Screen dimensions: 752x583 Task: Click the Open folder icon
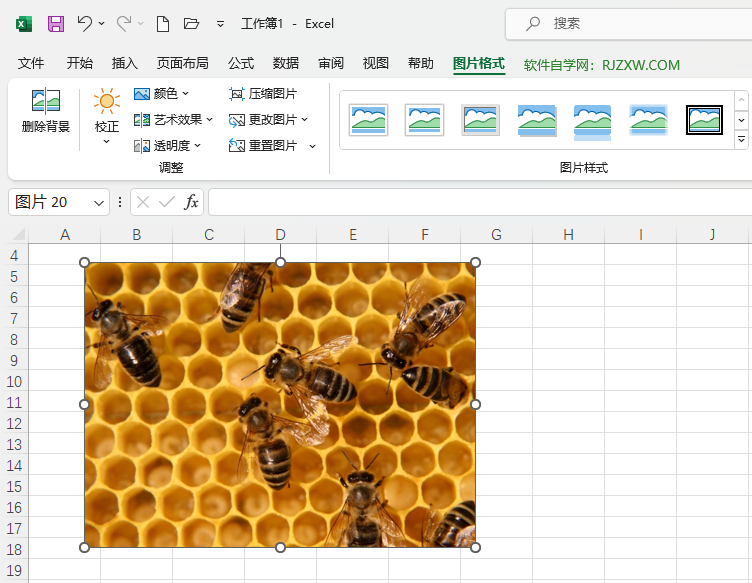pos(192,23)
